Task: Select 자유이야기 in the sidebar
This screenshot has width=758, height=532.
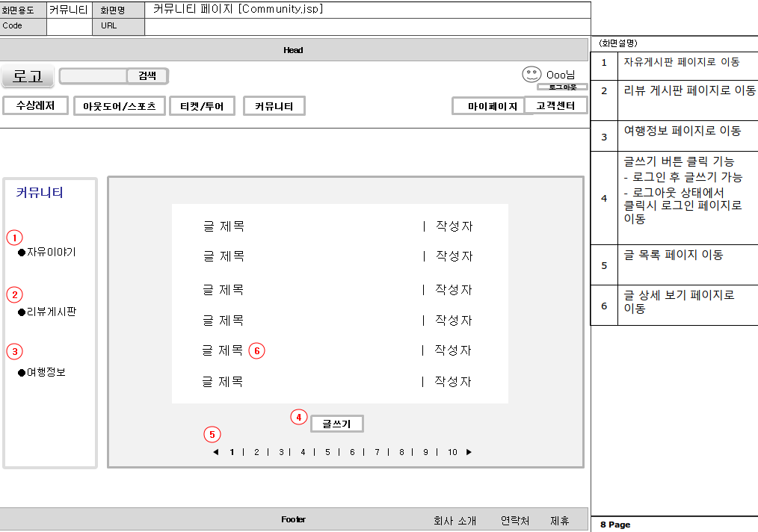Action: coord(47,252)
